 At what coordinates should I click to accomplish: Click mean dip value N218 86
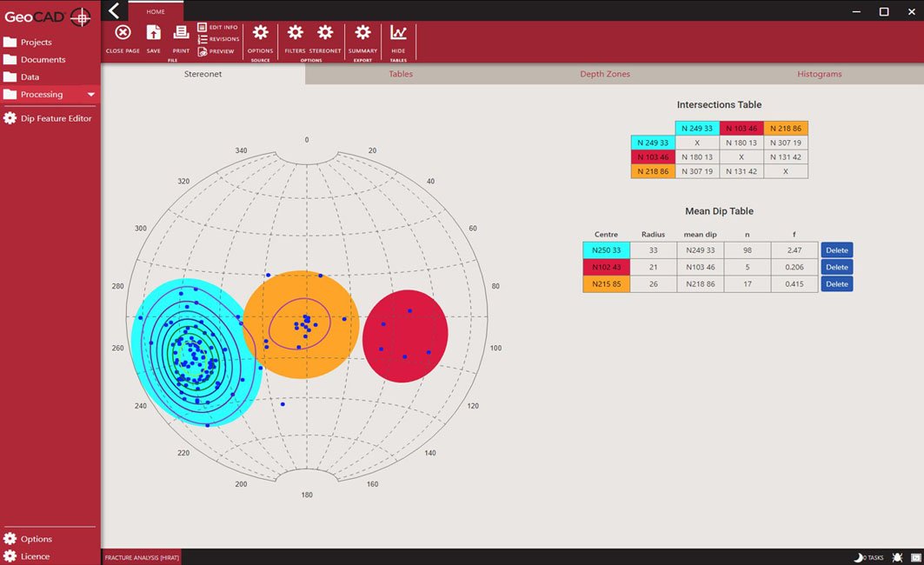click(700, 284)
